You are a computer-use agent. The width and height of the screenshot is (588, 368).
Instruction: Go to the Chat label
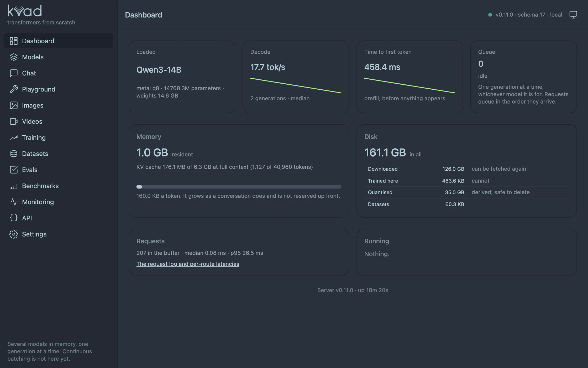tap(29, 73)
